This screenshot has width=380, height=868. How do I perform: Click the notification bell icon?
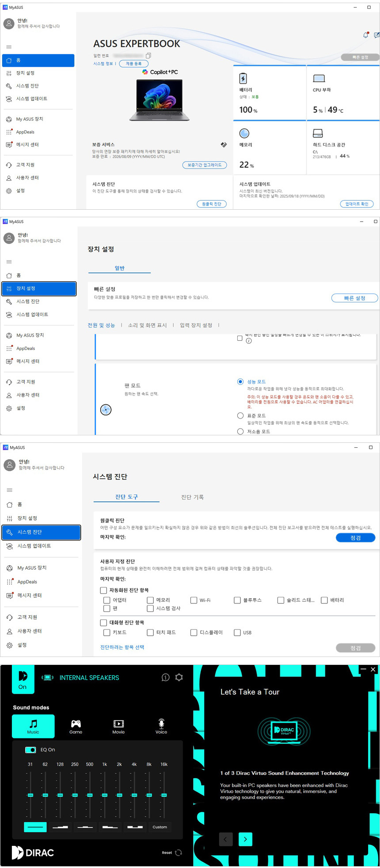coord(365,35)
